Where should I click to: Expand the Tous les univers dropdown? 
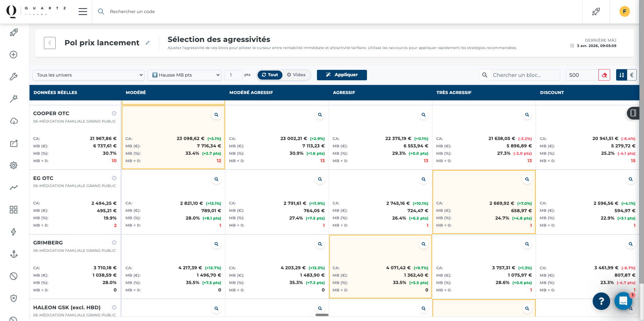(89, 75)
